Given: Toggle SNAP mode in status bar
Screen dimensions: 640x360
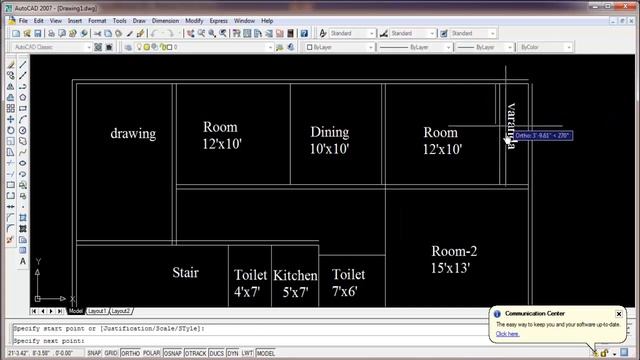Looking at the screenshot, I should (94, 353).
